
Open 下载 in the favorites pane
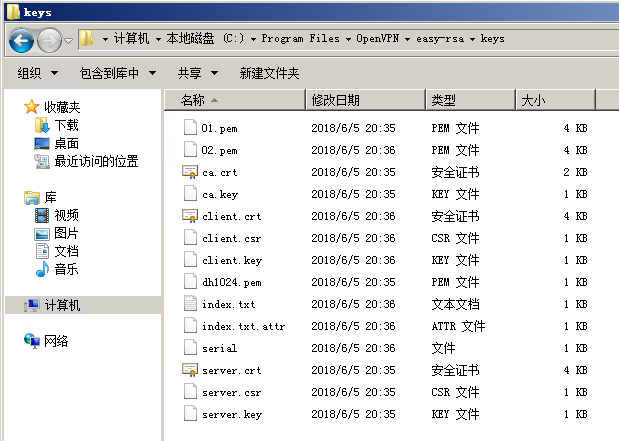66,125
